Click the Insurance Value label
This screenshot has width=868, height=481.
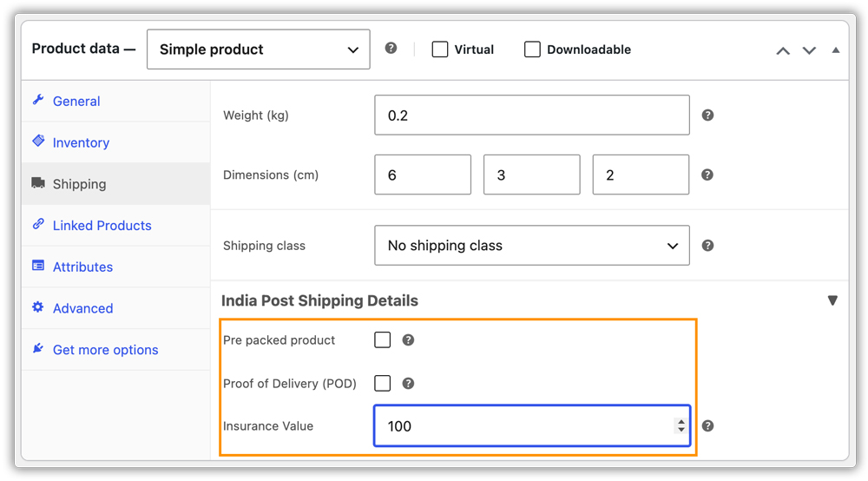[x=268, y=425]
